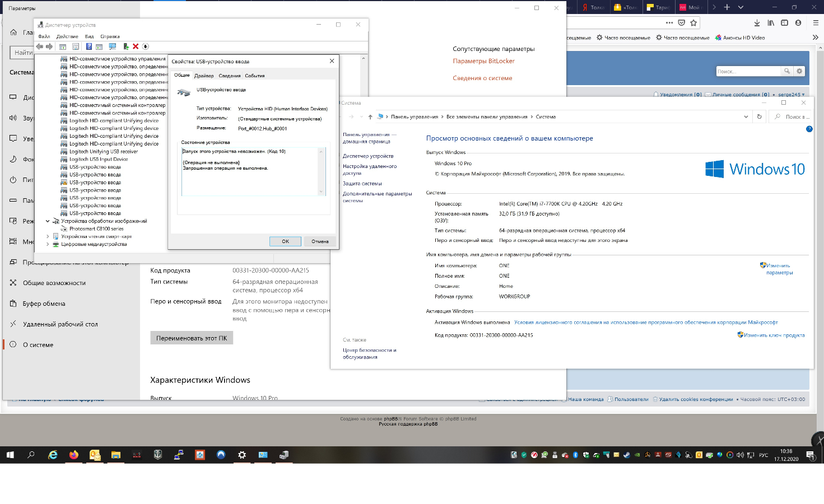Switch to the Сведения tab
Viewport: 824px width, 504px height.
pyautogui.click(x=230, y=76)
